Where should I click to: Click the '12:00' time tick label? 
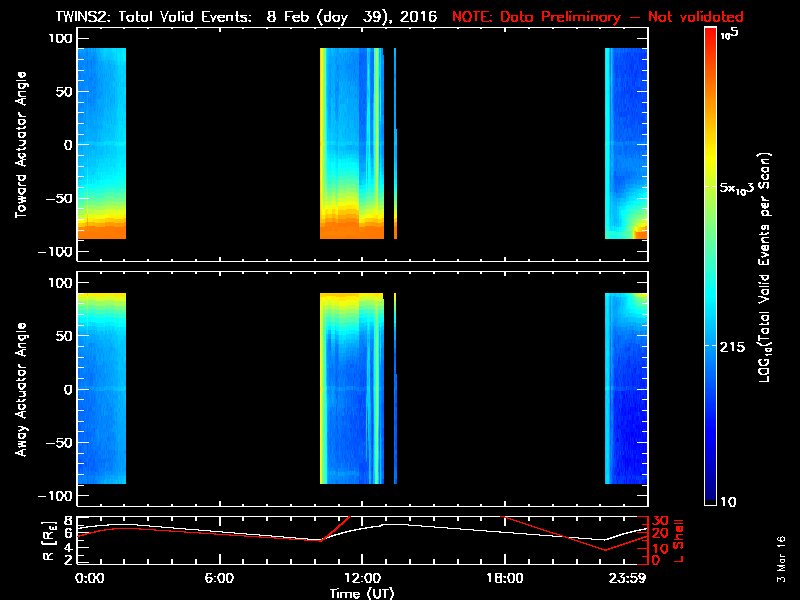362,578
